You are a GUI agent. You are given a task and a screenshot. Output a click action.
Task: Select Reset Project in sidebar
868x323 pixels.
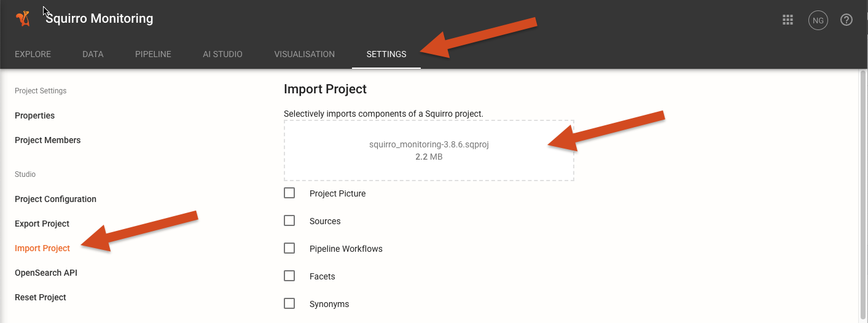pos(41,297)
